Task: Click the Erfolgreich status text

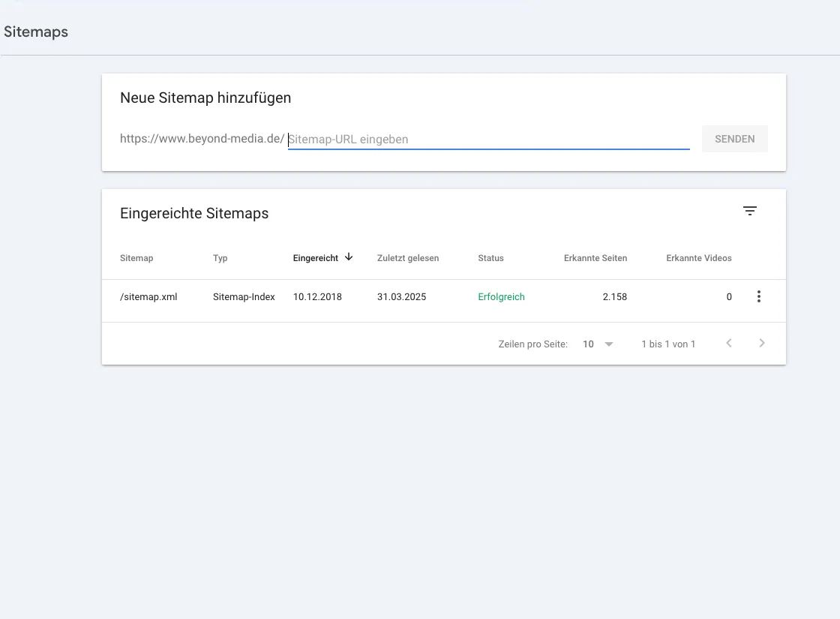Action: tap(501, 296)
